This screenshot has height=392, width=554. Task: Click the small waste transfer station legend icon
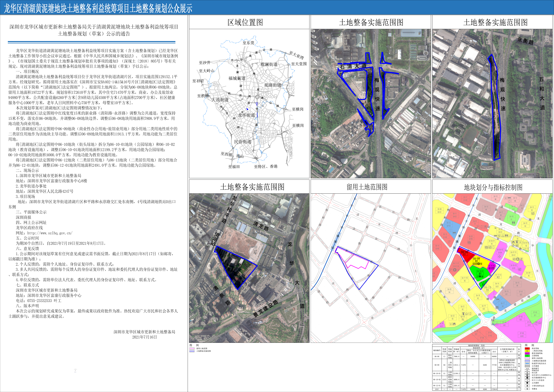[x=527, y=386]
